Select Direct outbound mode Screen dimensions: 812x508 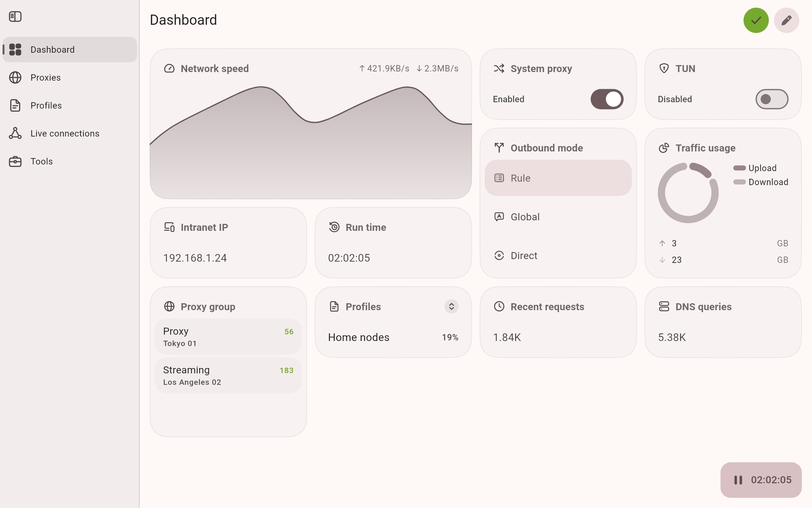(x=558, y=256)
